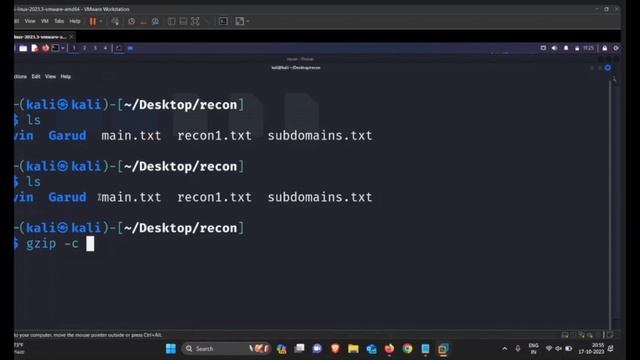This screenshot has width=640, height=360.
Task: Open the Windows Start menu
Action: pyautogui.click(x=171, y=349)
